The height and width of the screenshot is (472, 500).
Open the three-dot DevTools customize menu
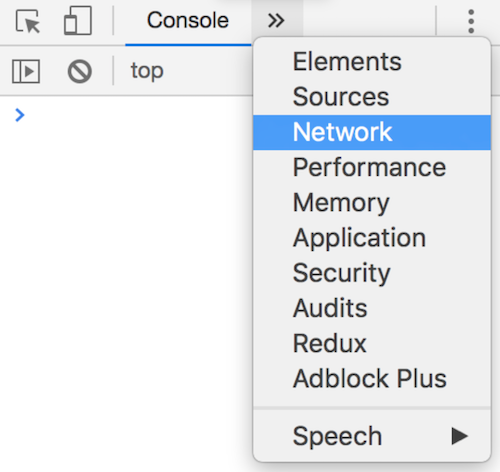[x=471, y=21]
